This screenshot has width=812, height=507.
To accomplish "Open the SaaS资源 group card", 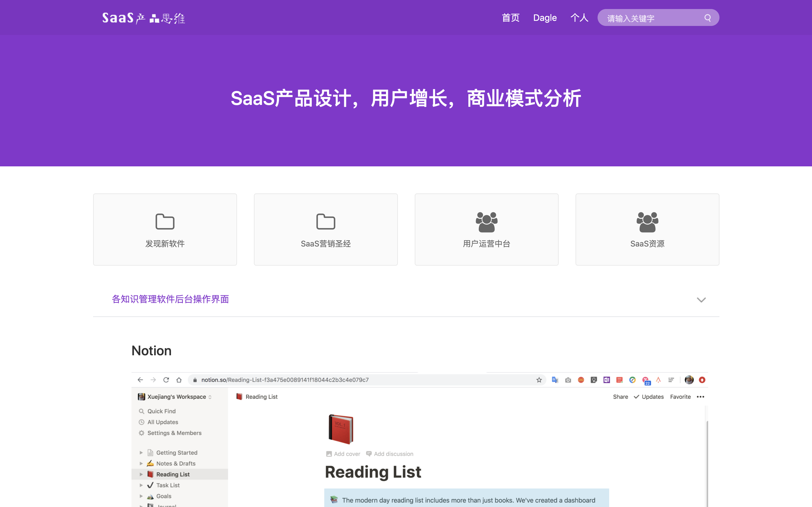I will 647,229.
